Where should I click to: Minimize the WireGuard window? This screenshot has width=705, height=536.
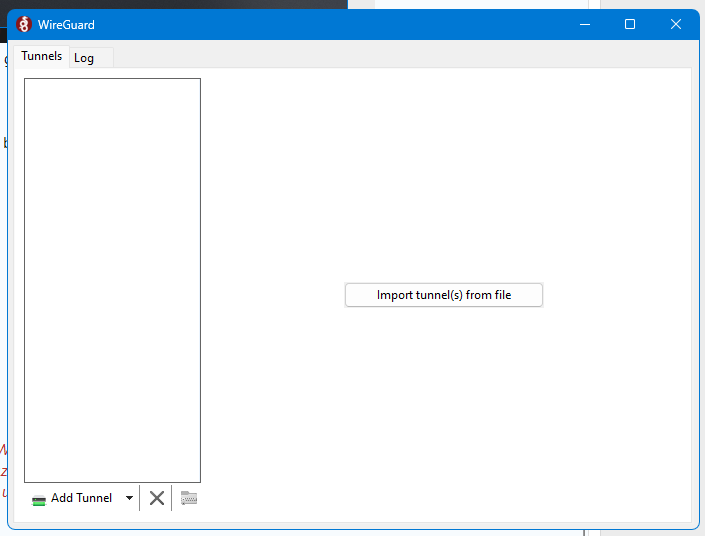tap(585, 24)
